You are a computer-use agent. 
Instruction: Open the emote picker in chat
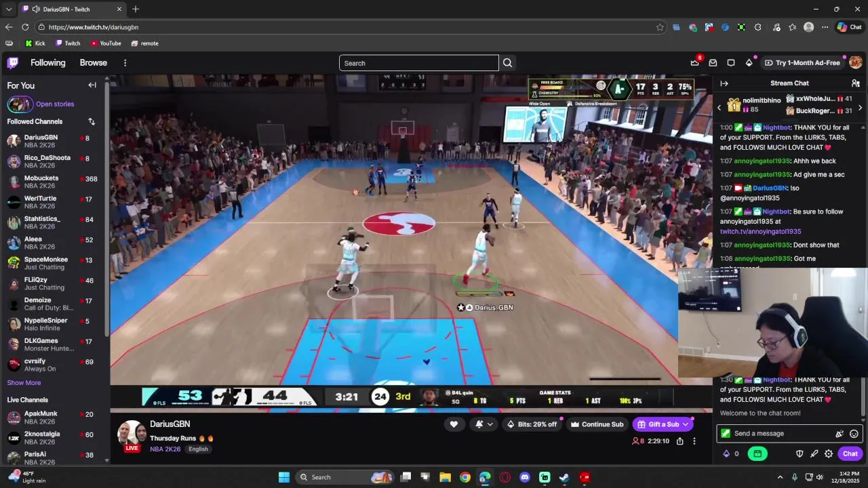pos(854,434)
